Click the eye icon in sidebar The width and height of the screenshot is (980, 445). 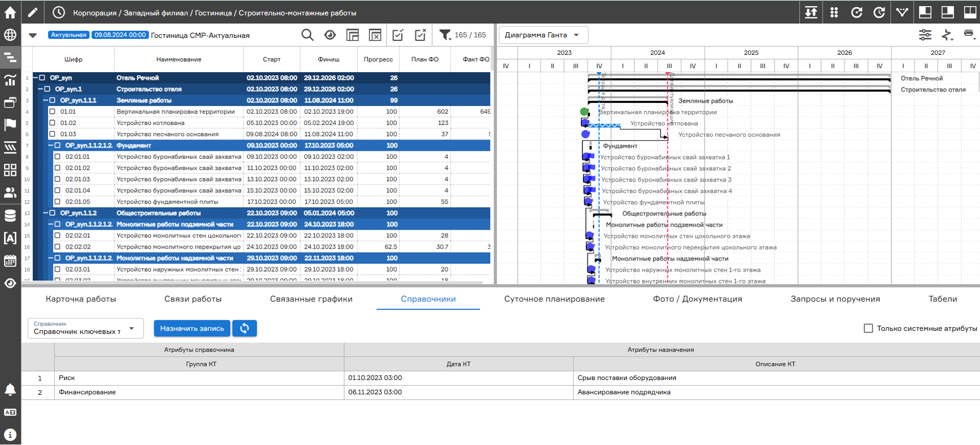coord(10,283)
